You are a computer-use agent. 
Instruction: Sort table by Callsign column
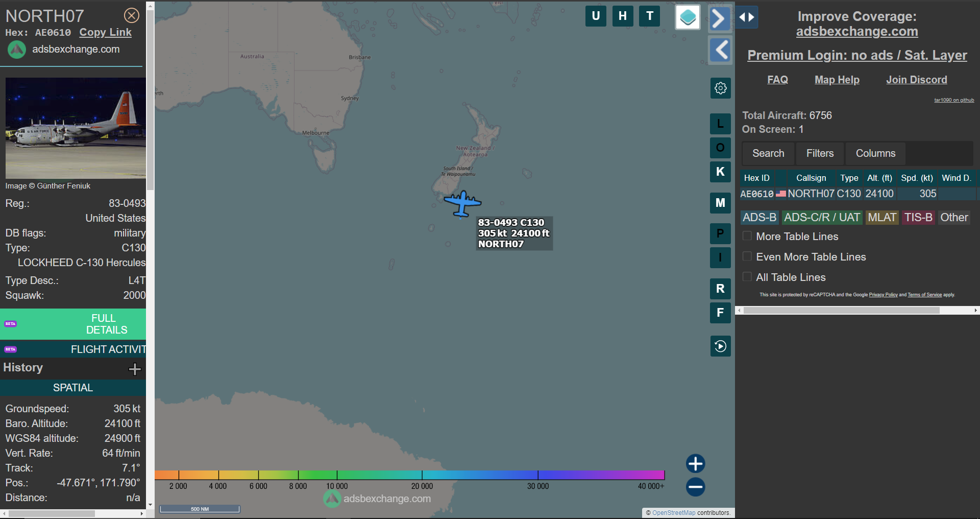point(811,178)
